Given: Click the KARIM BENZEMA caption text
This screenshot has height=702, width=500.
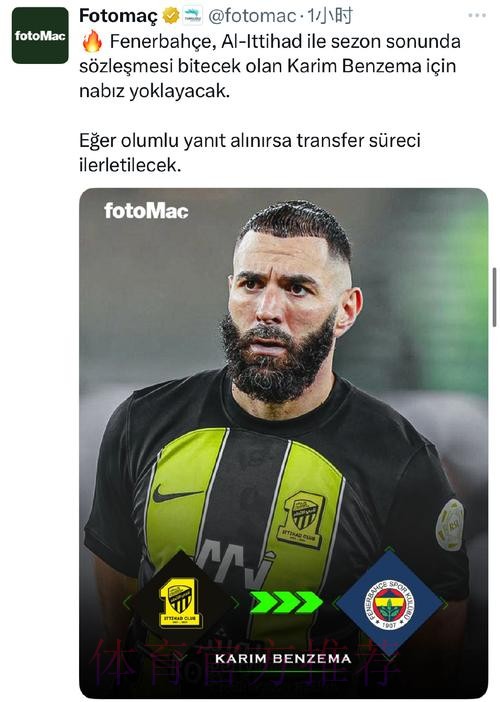Looking at the screenshot, I should [283, 659].
